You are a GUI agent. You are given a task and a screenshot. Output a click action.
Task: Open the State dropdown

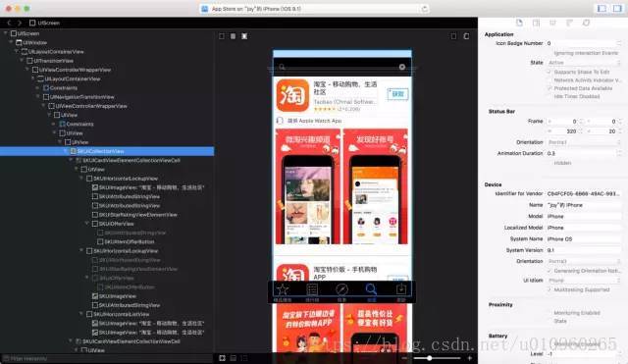[584, 63]
